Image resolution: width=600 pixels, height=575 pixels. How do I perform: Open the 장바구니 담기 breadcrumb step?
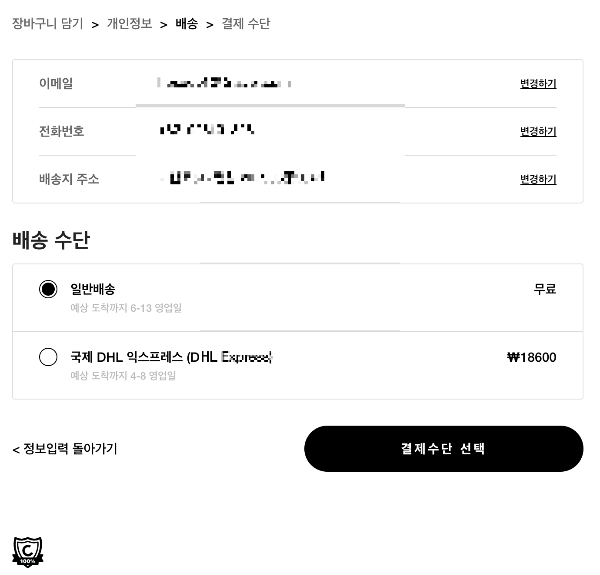47,24
